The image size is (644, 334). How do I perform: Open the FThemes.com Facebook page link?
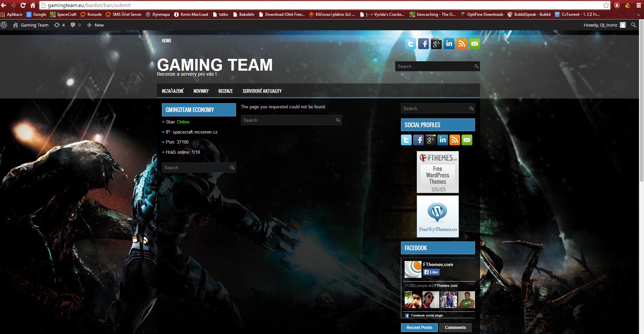click(x=438, y=264)
